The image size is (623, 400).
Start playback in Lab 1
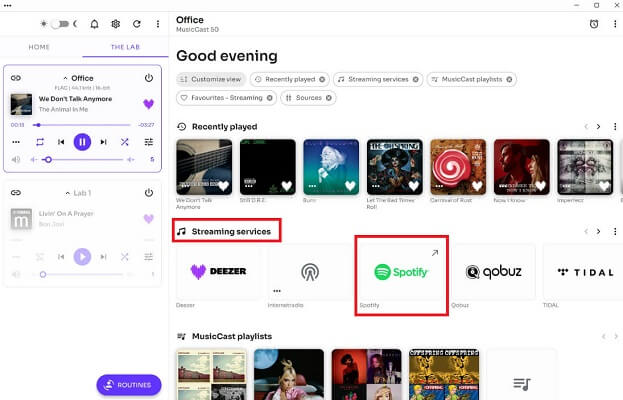click(82, 257)
